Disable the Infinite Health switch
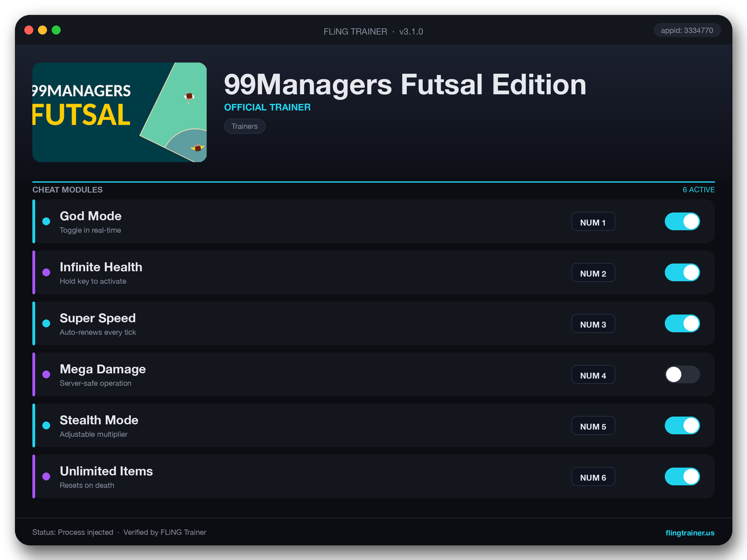 682,273
